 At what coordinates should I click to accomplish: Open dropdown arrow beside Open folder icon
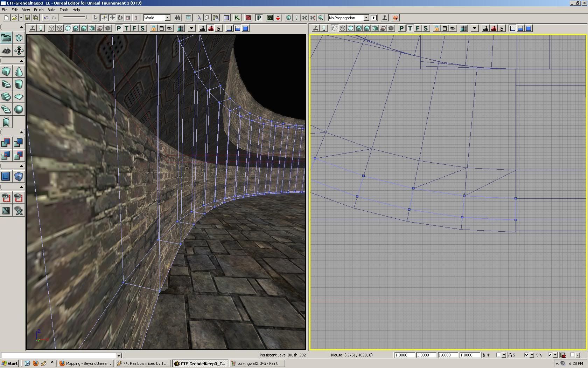tap(21, 18)
